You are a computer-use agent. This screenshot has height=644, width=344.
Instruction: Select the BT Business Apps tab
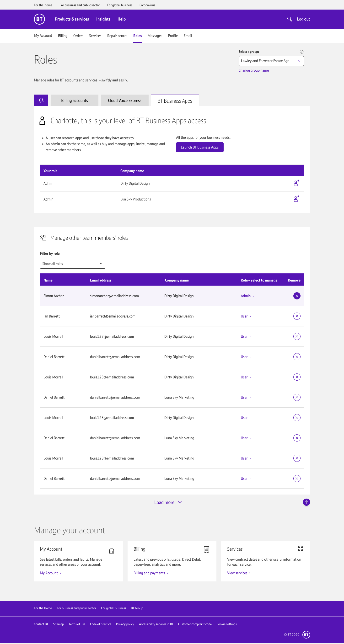[x=175, y=101]
